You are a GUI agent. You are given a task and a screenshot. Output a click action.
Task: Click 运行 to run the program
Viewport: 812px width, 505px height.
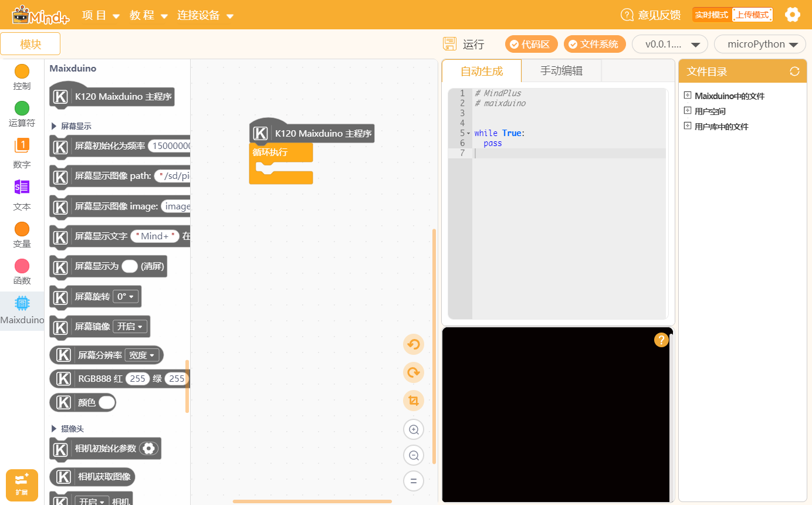(473, 44)
